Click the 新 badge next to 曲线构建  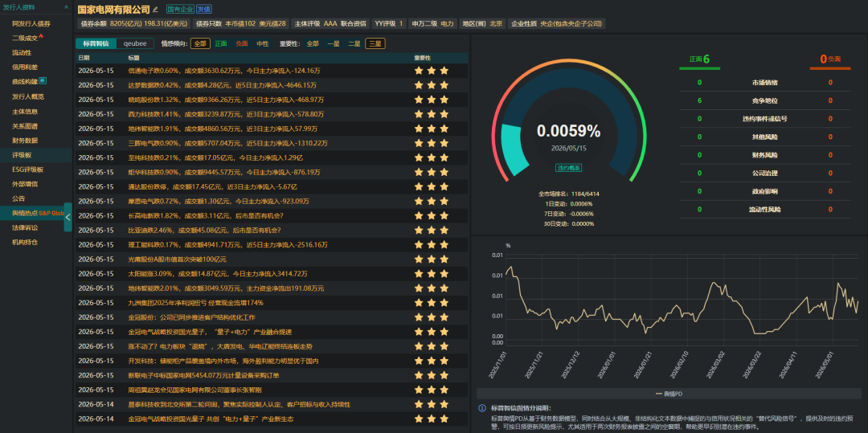tap(43, 81)
